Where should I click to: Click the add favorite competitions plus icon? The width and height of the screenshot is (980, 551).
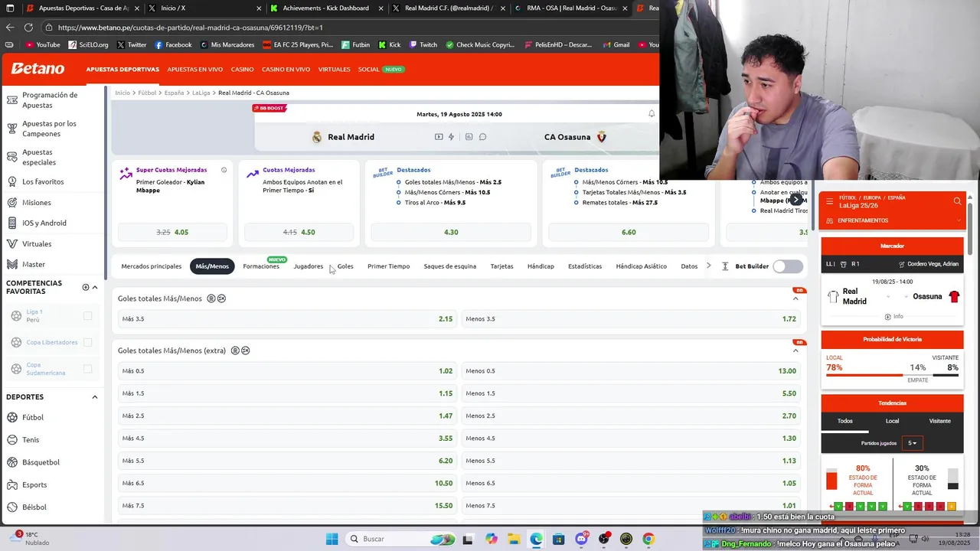[86, 287]
